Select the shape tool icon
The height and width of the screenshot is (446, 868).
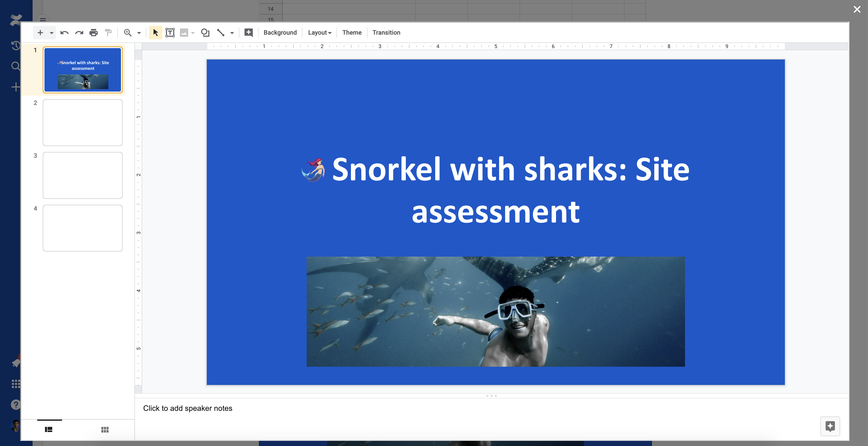click(x=205, y=33)
